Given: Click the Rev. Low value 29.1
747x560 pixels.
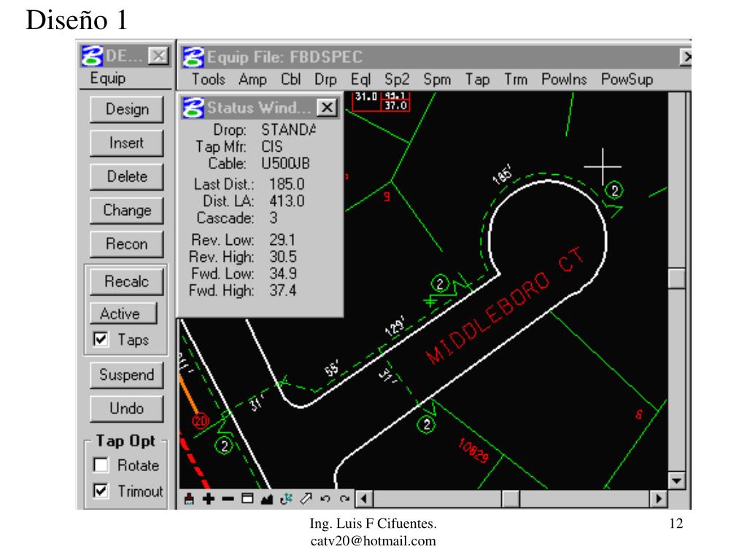Looking at the screenshot, I should 282,239.
